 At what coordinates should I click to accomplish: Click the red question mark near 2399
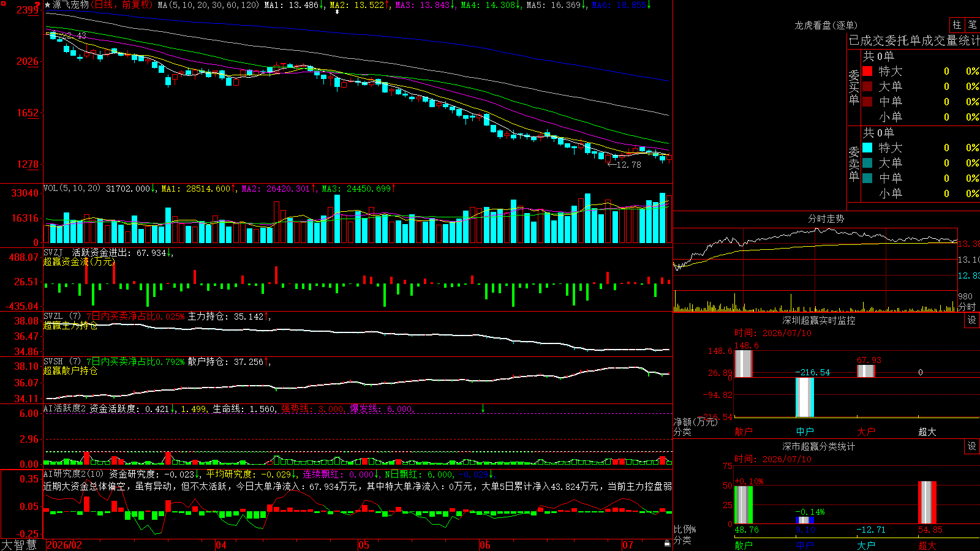[39, 5]
